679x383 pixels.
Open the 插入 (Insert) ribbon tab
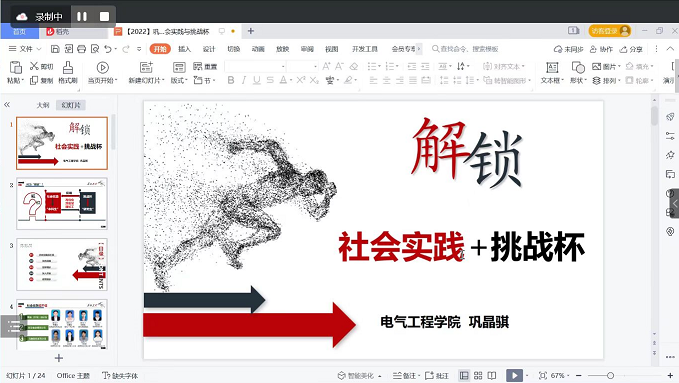pyautogui.click(x=184, y=49)
